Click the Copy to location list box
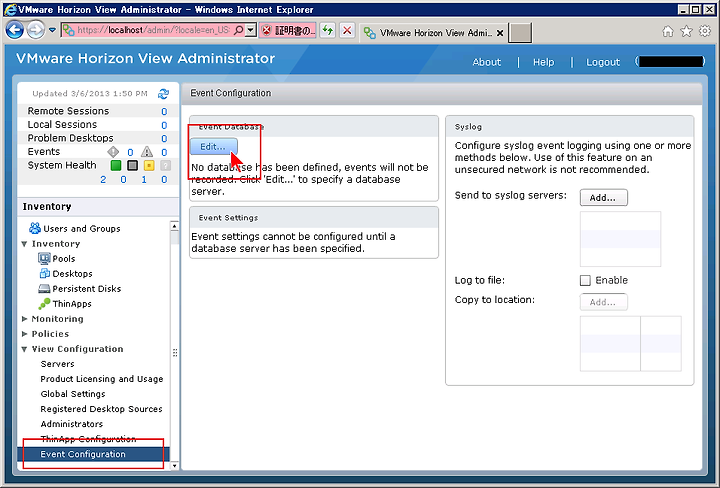 point(630,343)
